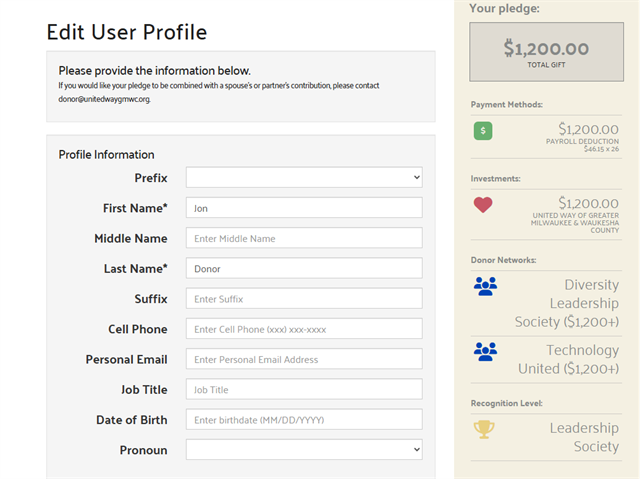Click the $1,200.00 Payroll Deduction amount

tap(589, 129)
